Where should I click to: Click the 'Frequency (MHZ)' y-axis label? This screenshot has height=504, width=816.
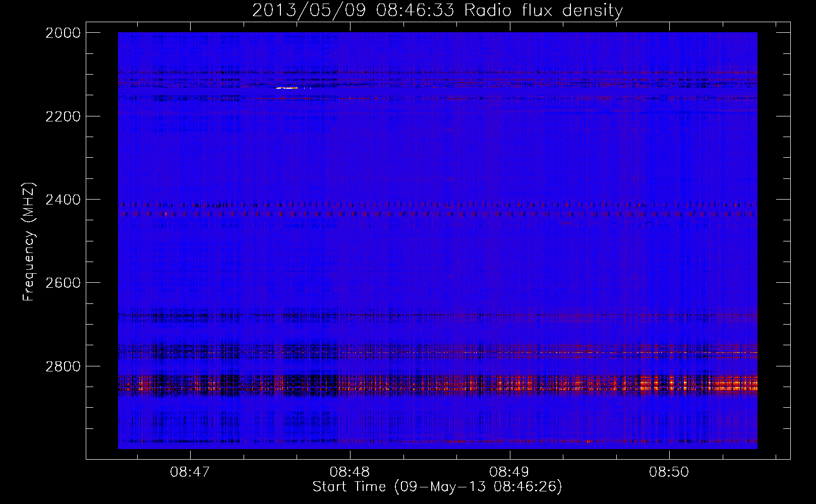(29, 241)
